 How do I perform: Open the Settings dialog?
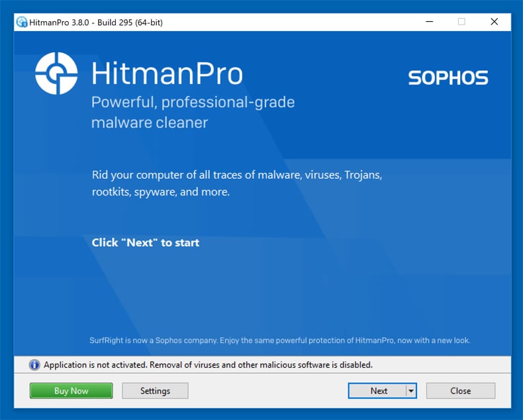155,391
